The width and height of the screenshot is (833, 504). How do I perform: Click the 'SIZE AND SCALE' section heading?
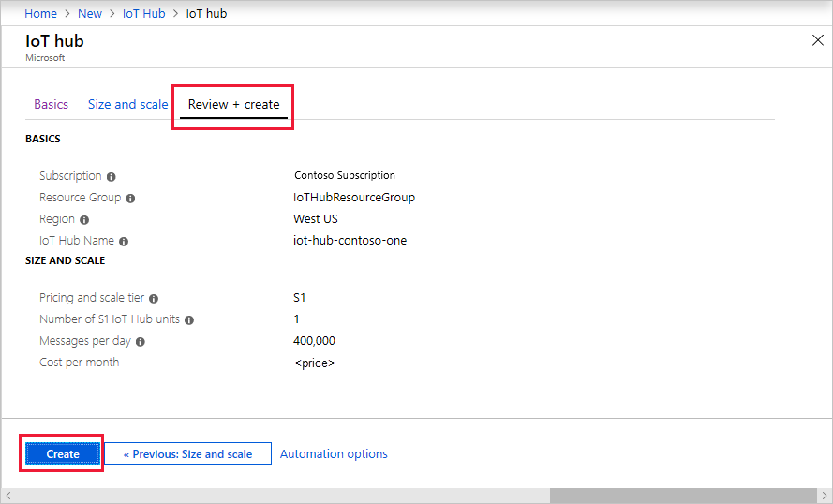[x=66, y=260]
